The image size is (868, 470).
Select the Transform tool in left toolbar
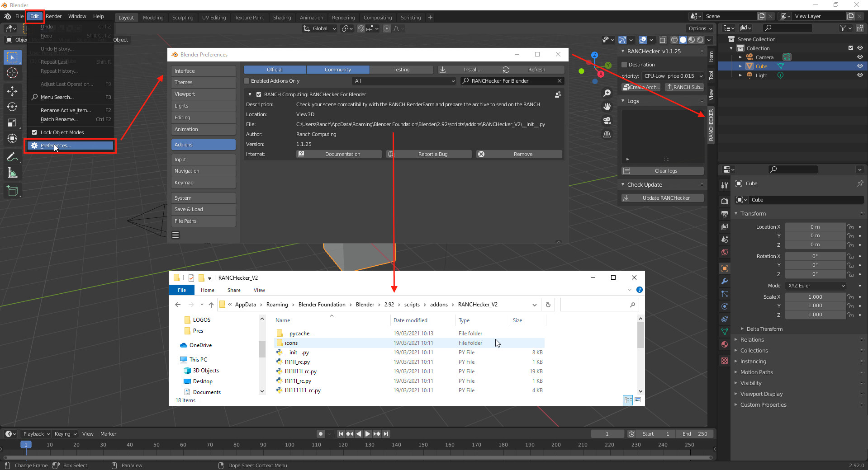point(12,138)
